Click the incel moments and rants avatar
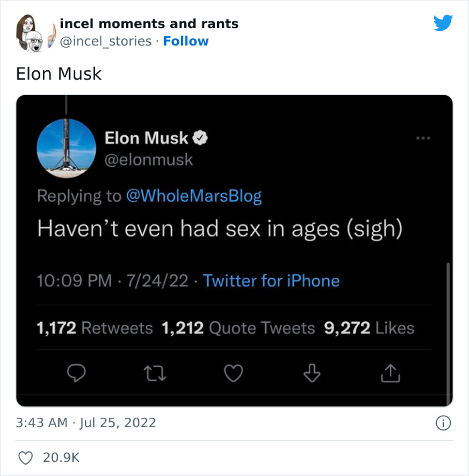Screen dimensions: 469x476 (32, 31)
